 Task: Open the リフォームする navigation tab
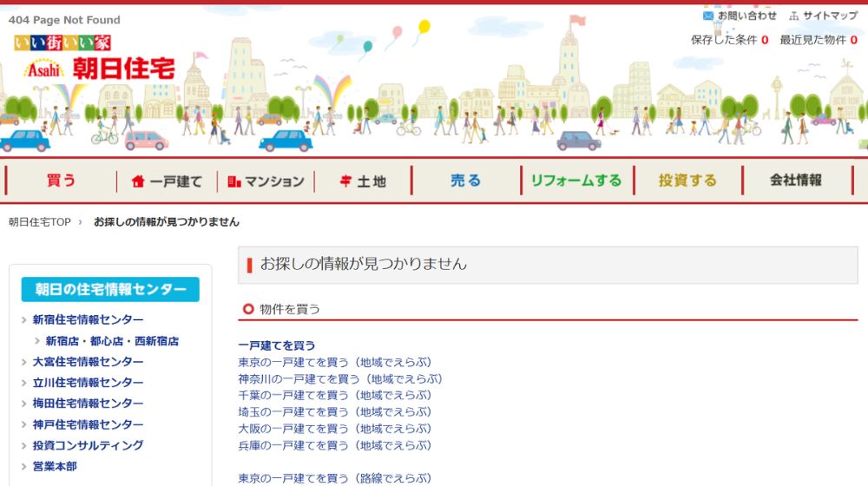[x=576, y=181]
